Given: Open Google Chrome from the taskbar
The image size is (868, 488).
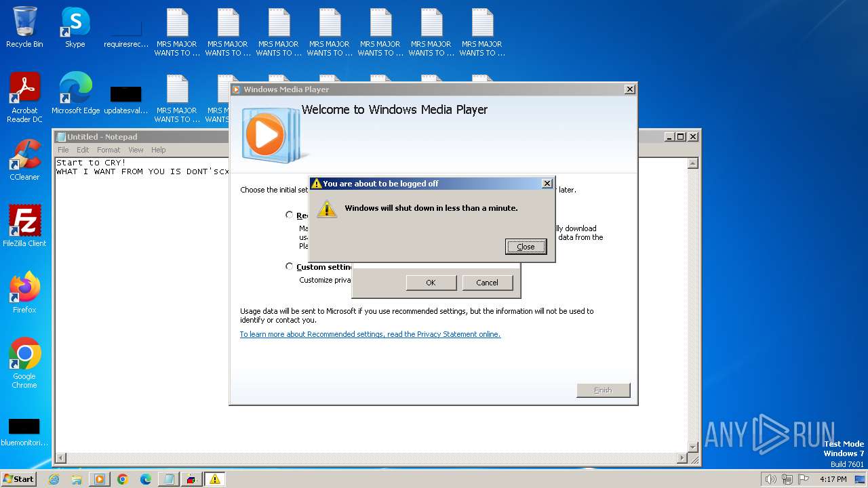Looking at the screenshot, I should point(123,479).
